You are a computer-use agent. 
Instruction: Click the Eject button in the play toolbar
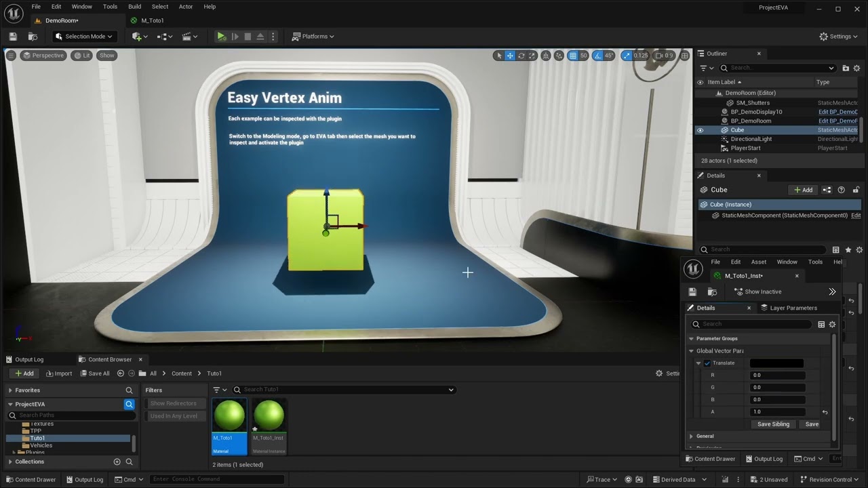[x=260, y=37]
